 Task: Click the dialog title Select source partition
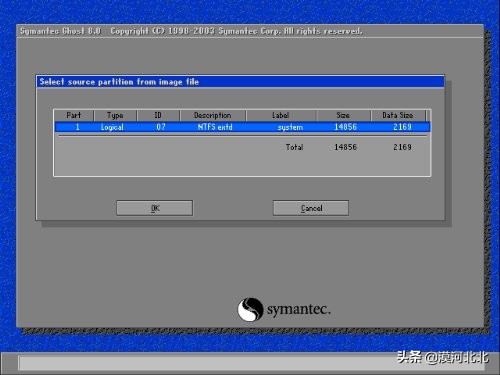tap(119, 82)
